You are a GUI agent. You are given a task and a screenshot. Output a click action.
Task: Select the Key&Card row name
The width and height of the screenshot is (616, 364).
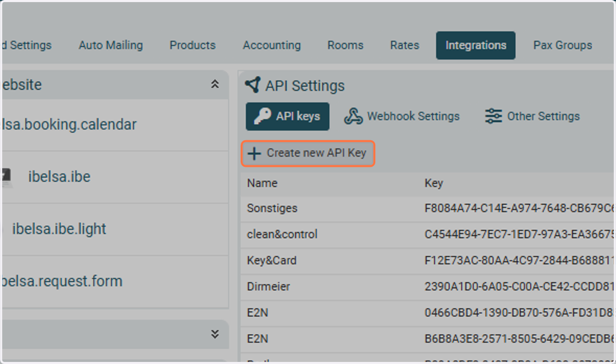point(272,261)
